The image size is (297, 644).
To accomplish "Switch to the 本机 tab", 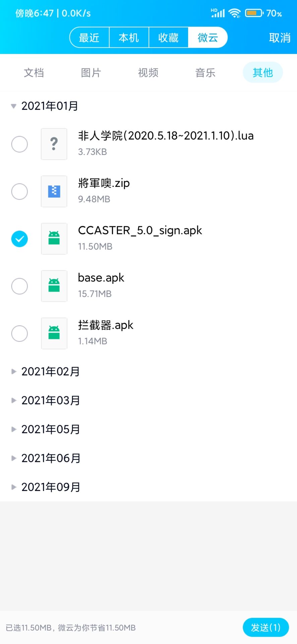I will click(129, 38).
